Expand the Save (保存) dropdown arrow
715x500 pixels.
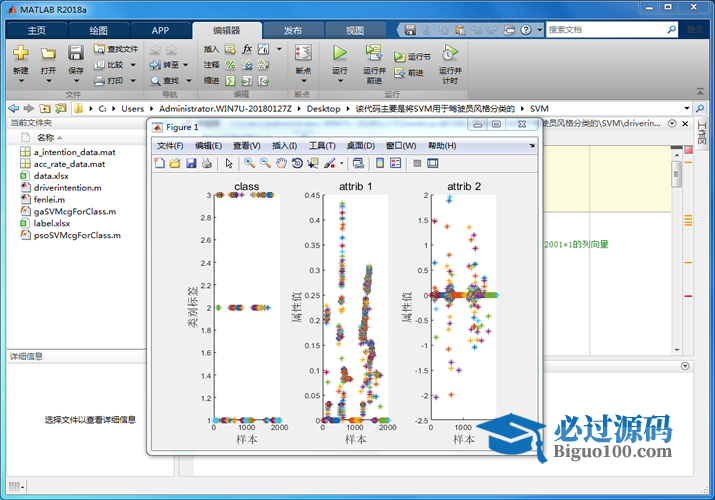tap(76, 81)
